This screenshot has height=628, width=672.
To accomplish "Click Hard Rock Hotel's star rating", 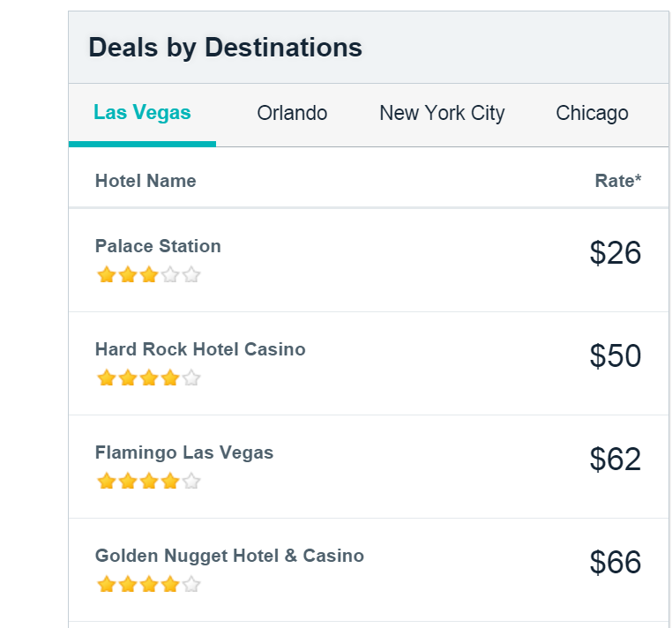I will click(x=149, y=378).
